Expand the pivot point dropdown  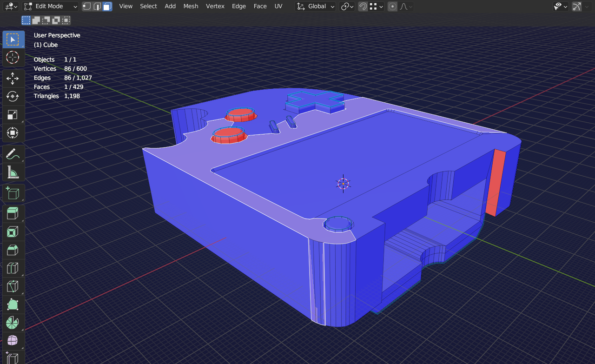[347, 7]
